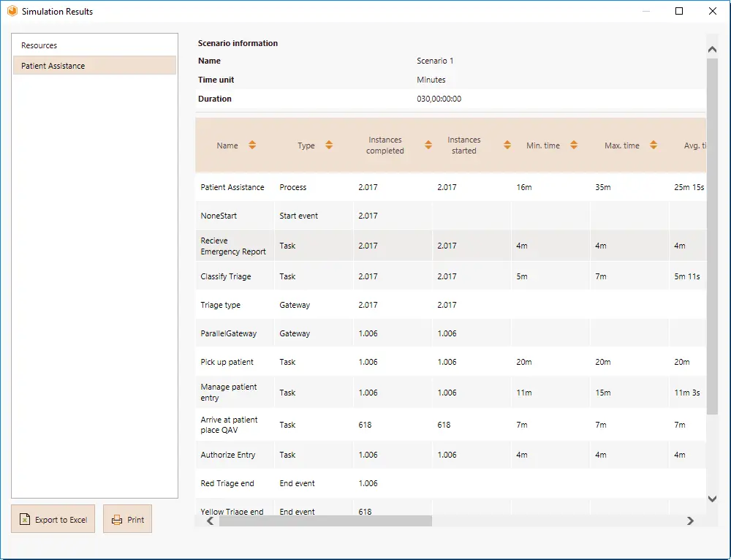The width and height of the screenshot is (731, 560).
Task: Click horizontal scrollbar right arrow
Action: click(691, 521)
